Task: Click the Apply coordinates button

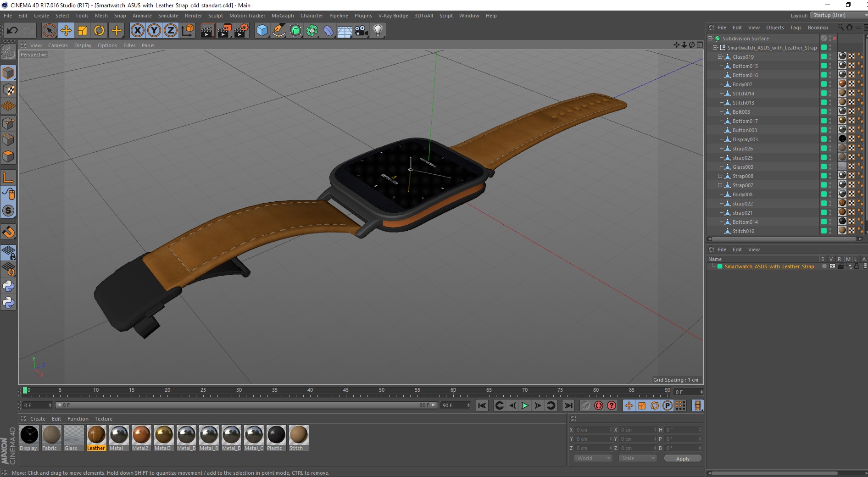Action: (x=683, y=458)
